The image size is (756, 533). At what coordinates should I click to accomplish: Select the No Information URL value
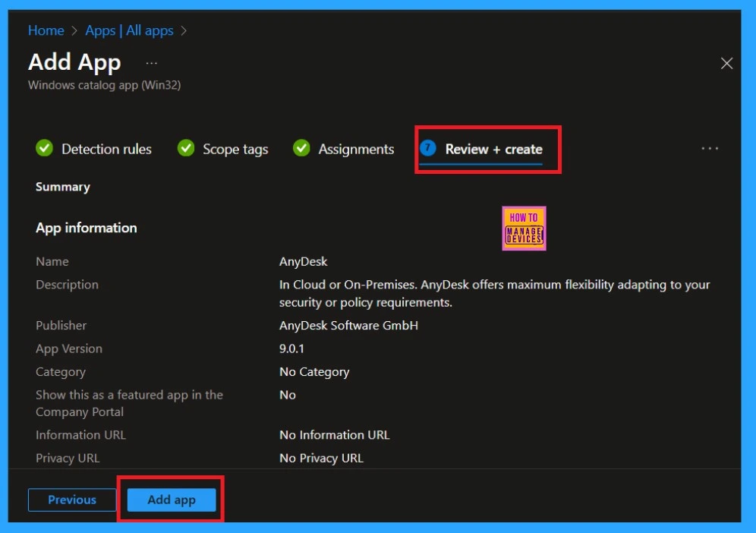[334, 435]
